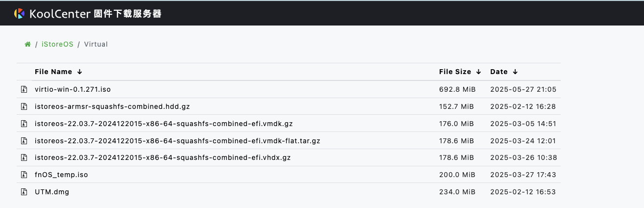The height and width of the screenshot is (208, 644).
Task: Click the file icon beside istoreos-armsr hdd.gz
Action: [x=23, y=106]
